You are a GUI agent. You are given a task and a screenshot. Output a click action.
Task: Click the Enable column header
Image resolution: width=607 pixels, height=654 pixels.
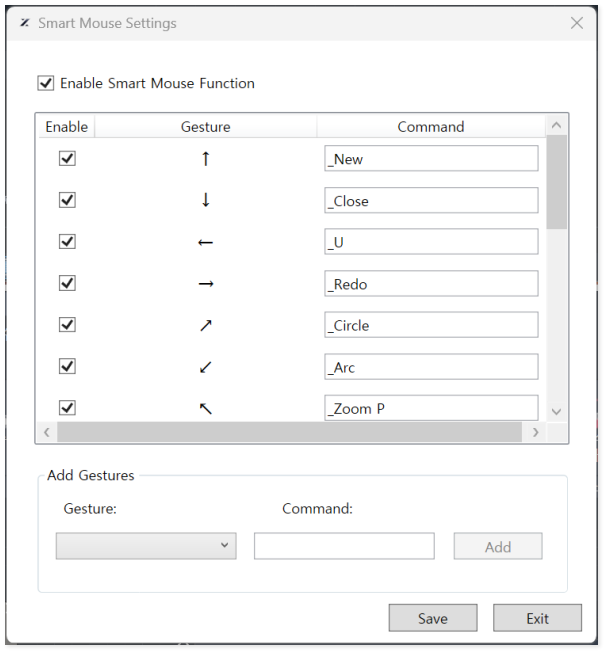67,126
